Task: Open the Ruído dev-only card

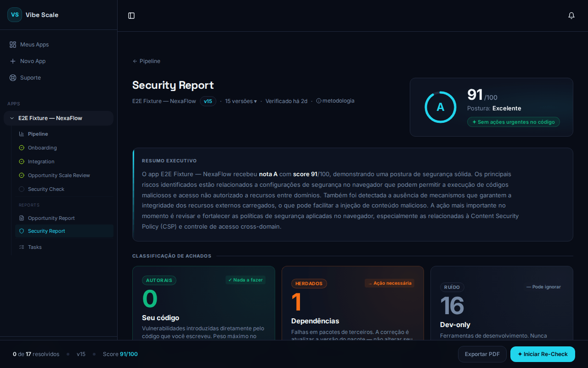Action: tap(502, 303)
